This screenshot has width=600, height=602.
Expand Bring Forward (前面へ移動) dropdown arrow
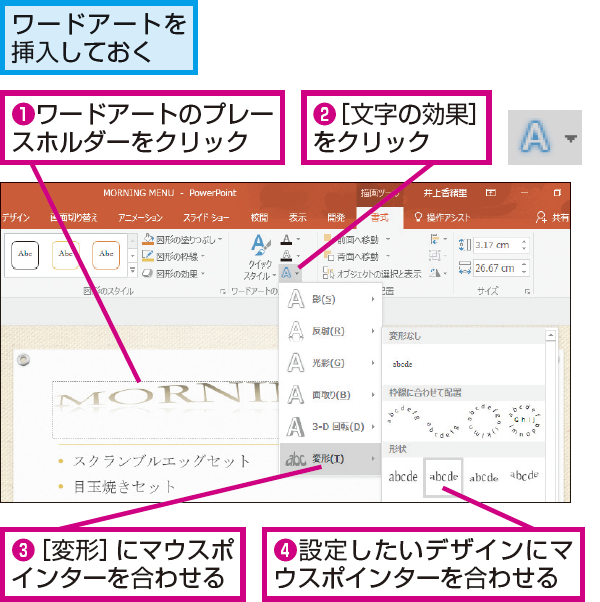pos(388,239)
